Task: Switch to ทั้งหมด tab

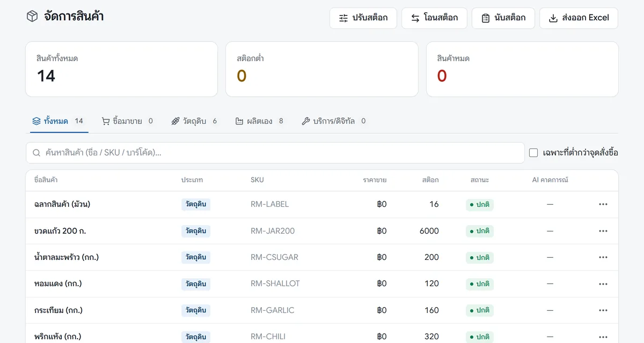Action: coord(58,121)
